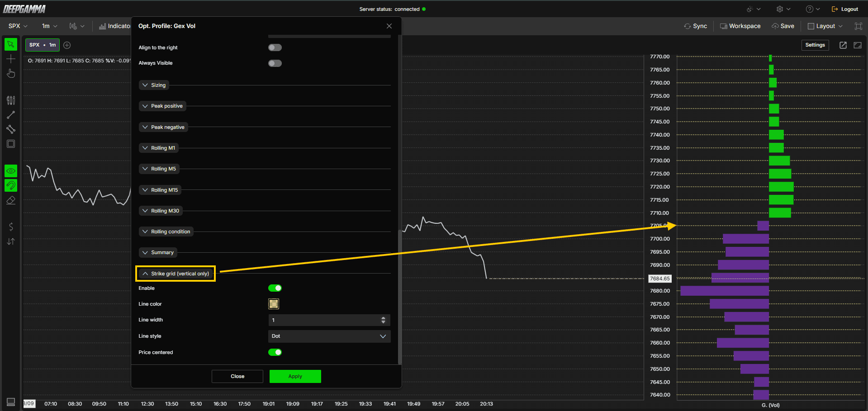This screenshot has height=411, width=868.
Task: Add a new chart tab with plus icon
Action: (x=67, y=45)
